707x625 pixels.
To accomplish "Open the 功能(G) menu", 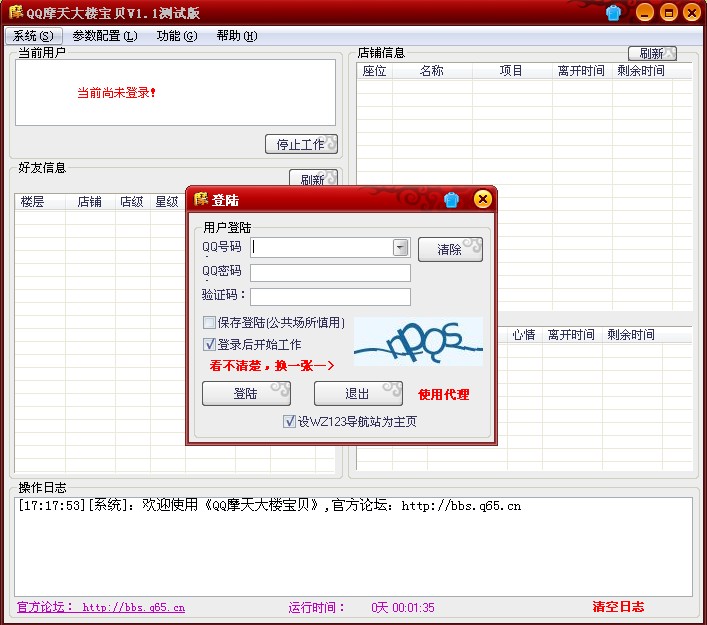I will (x=177, y=36).
